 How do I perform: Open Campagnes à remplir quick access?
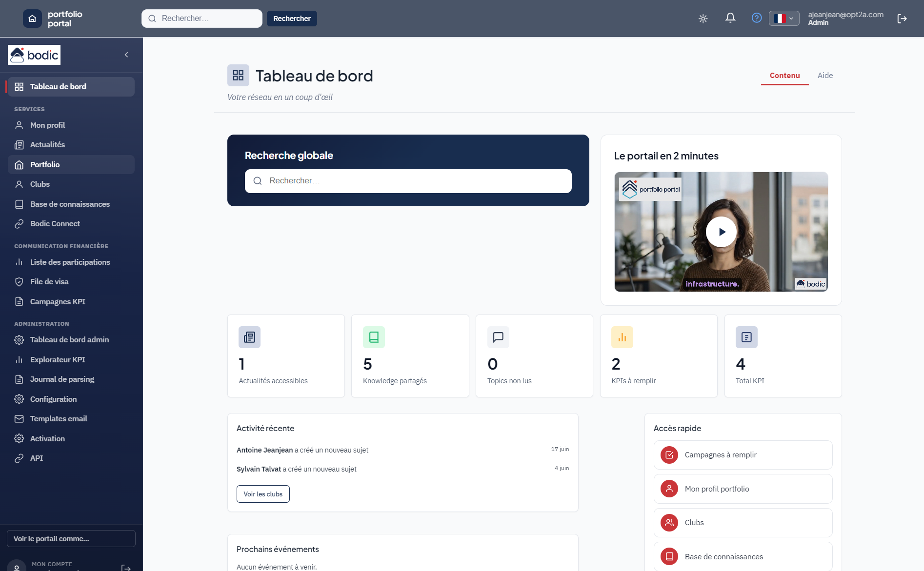click(743, 455)
